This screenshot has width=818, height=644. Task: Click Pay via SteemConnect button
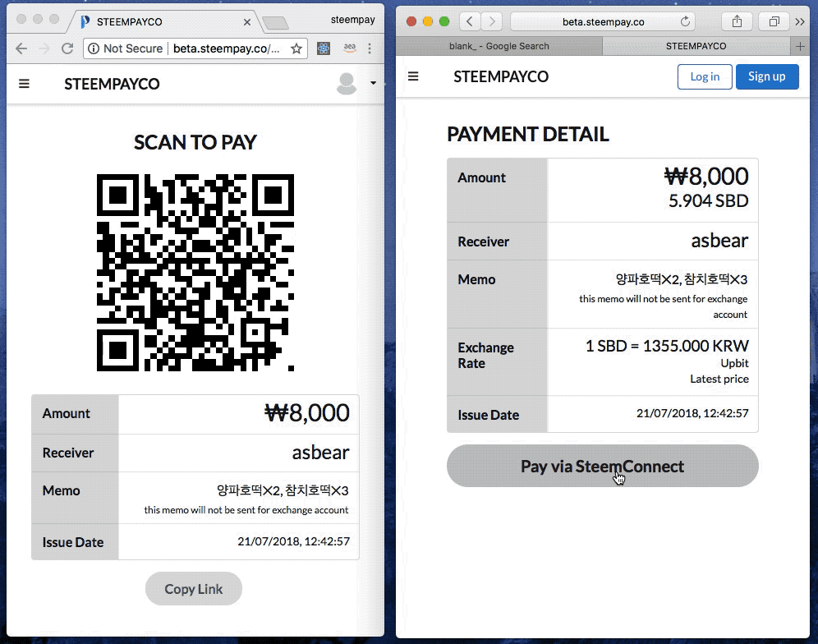[x=603, y=466]
